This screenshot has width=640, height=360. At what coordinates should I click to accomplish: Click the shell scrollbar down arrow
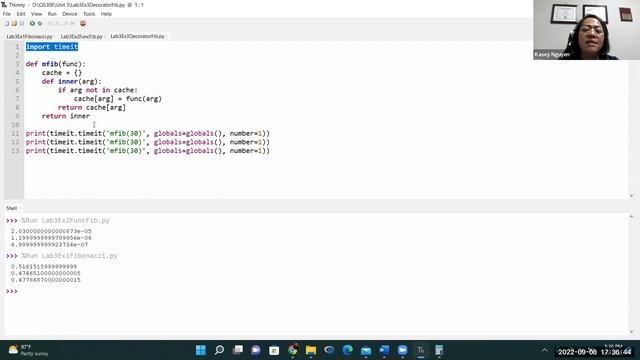[631, 332]
